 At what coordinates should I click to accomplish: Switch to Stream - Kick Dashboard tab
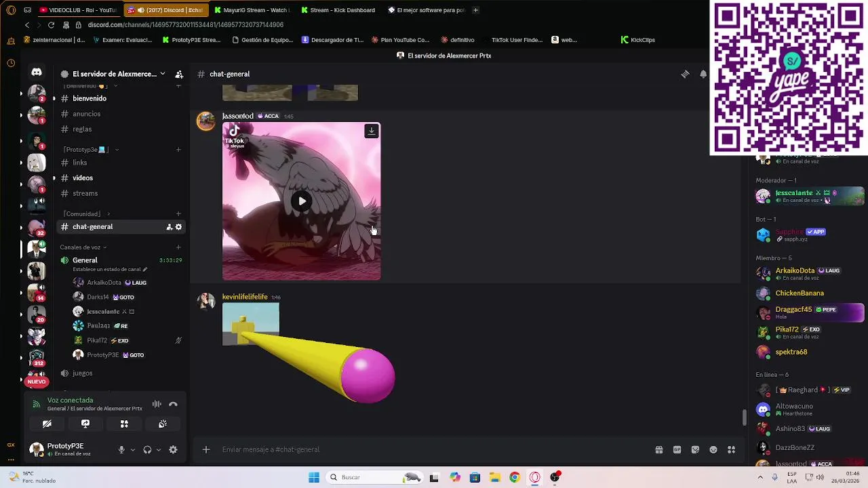[338, 10]
